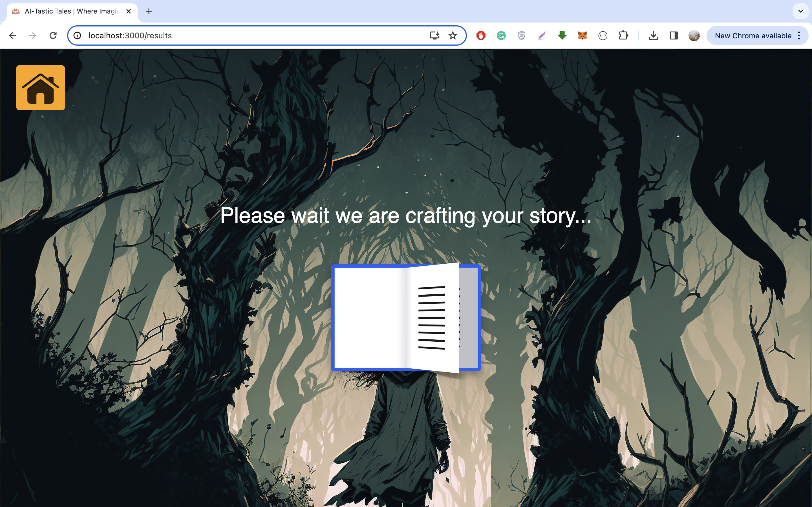Open the Extensions puzzle-piece menu
This screenshot has height=507, width=812.
(623, 35)
